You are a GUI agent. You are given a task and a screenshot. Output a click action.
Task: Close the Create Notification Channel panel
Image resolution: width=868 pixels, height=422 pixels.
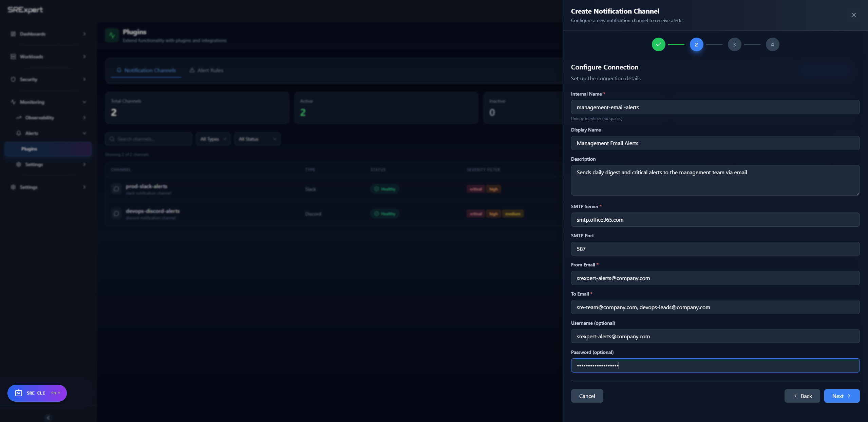click(853, 15)
